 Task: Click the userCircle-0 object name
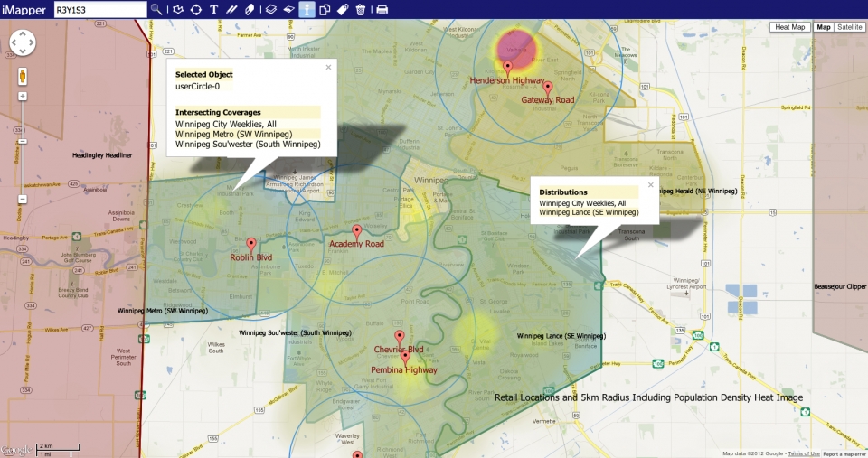pos(198,87)
